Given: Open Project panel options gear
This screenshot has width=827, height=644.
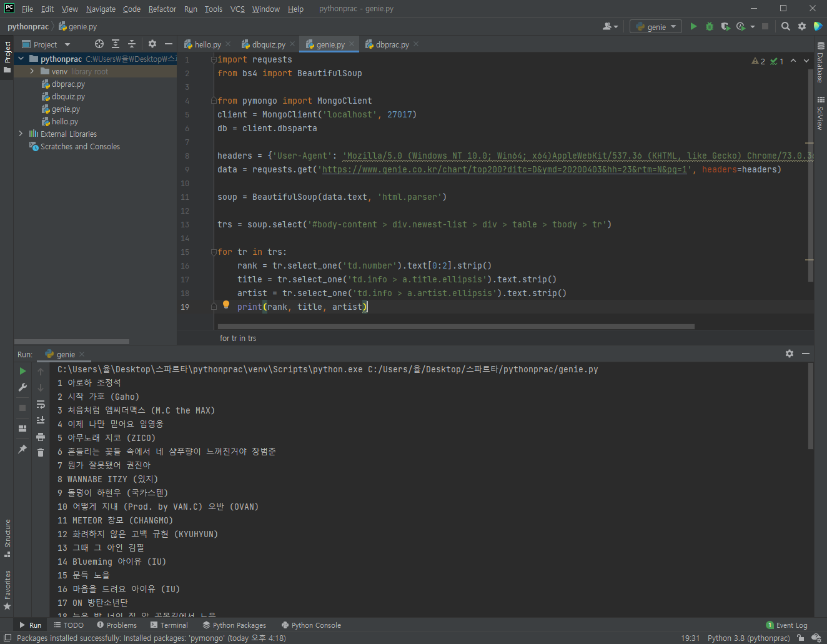Looking at the screenshot, I should click(152, 44).
